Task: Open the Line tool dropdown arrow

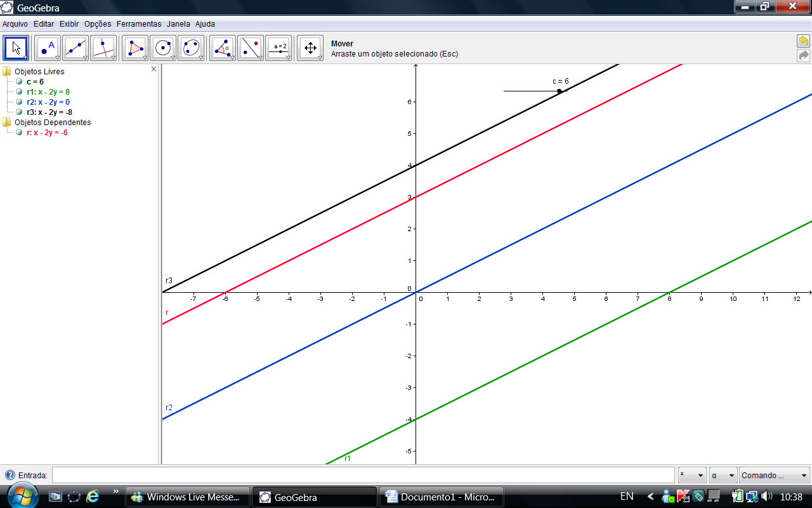Action: (x=86, y=58)
